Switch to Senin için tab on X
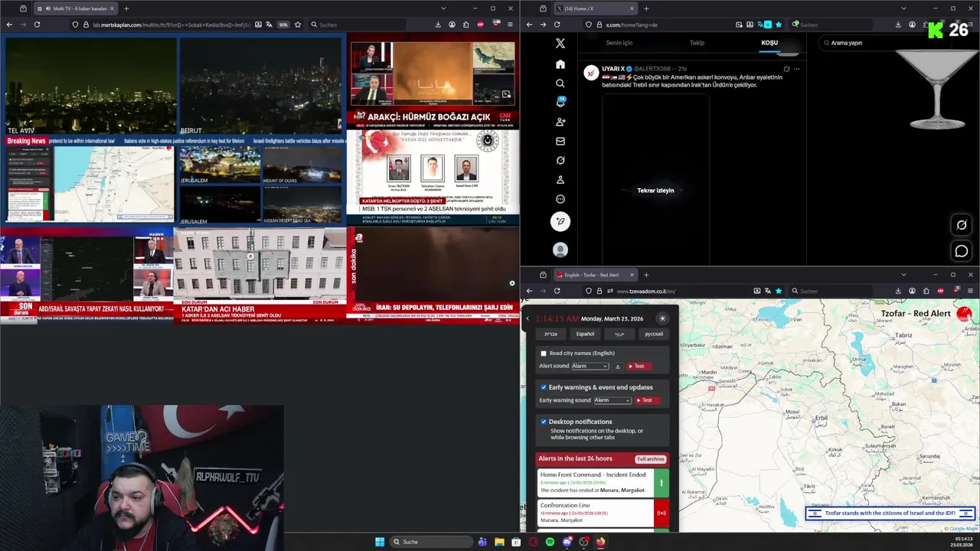 pos(619,43)
